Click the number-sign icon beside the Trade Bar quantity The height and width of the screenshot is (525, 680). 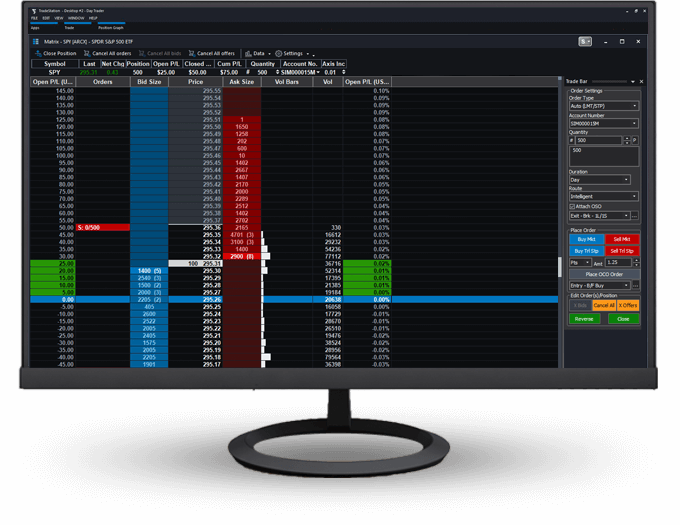click(x=572, y=140)
